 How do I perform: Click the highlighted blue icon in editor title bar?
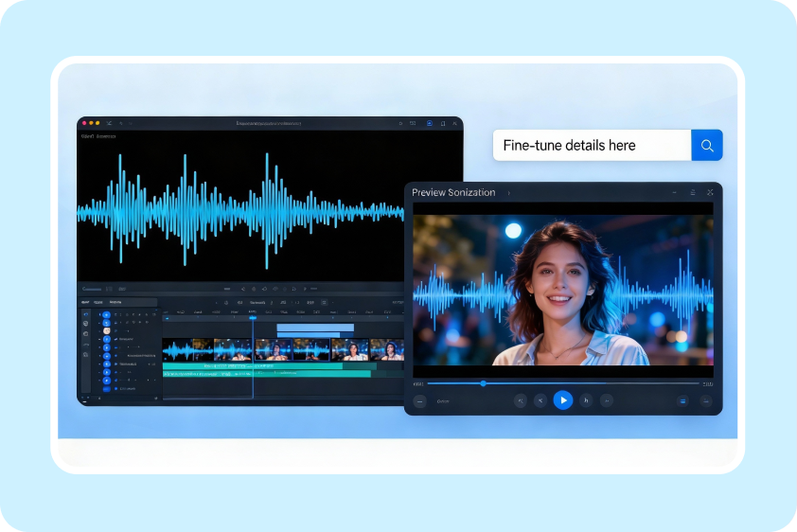(x=430, y=123)
